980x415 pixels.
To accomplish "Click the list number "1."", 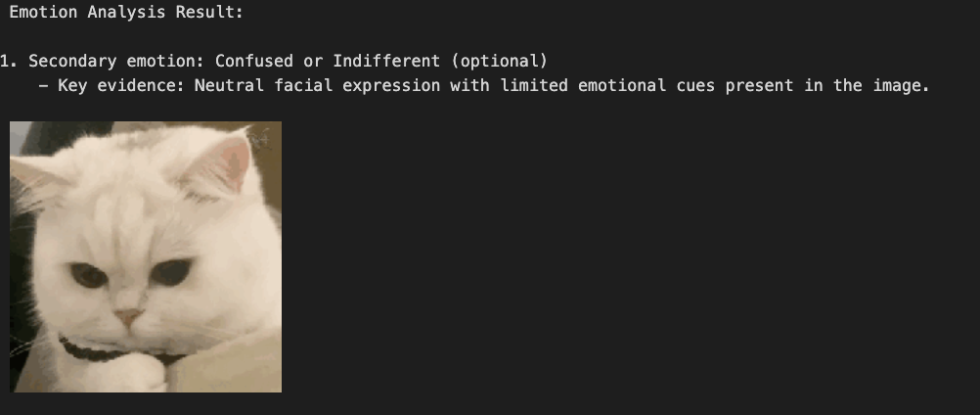I will (x=10, y=62).
